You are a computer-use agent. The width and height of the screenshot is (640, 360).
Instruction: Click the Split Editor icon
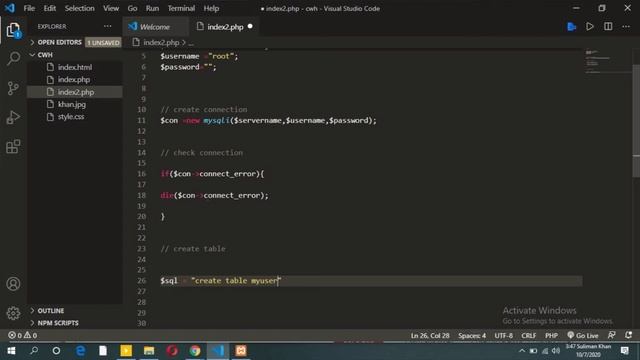coord(608,27)
